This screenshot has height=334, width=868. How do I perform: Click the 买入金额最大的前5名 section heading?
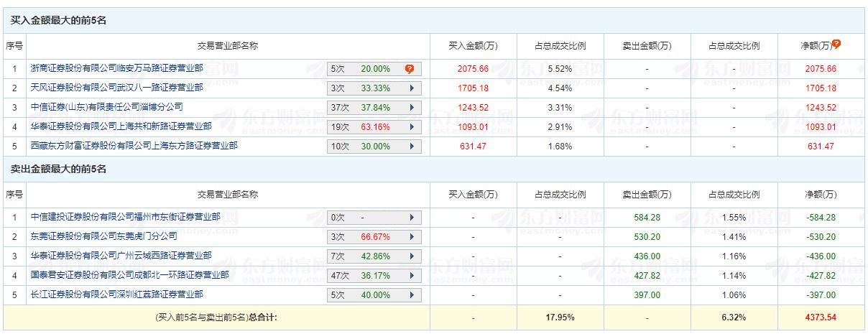point(58,22)
